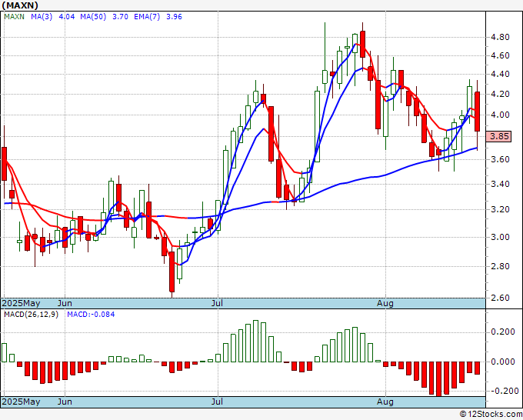Click Jul on price chart axis
This screenshot has height=420, width=523.
coord(217,304)
